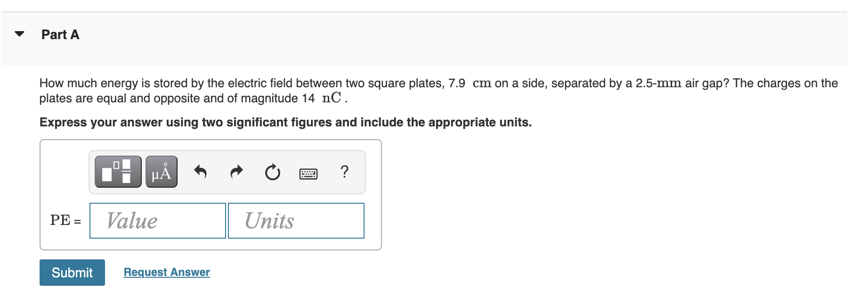
Task: Click the question text about square plates
Action: pos(235,83)
